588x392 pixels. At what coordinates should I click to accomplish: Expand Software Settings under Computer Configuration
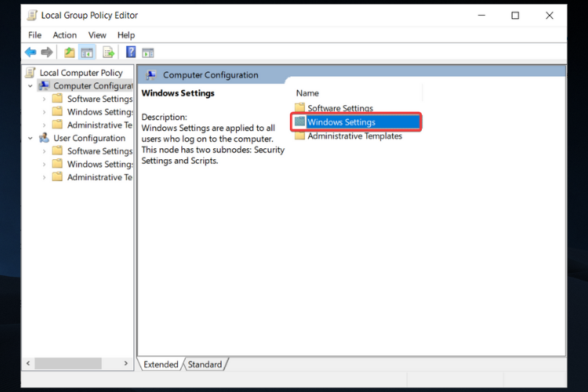pos(44,99)
